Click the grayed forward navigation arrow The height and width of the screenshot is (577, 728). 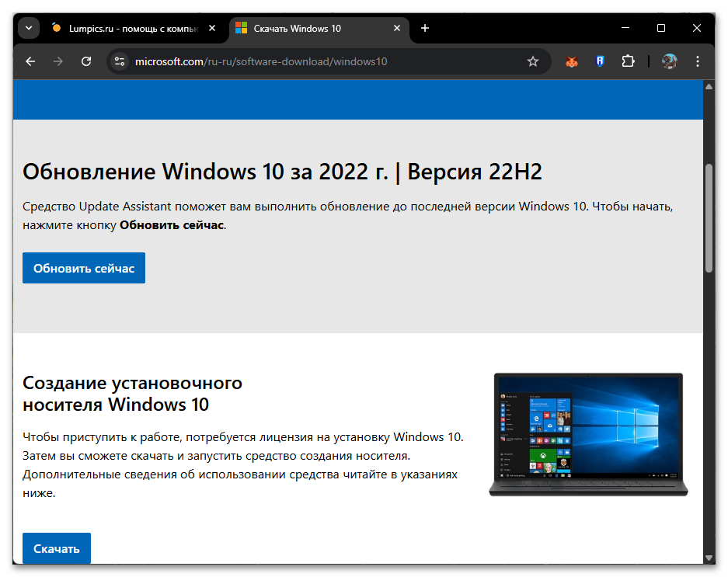pyautogui.click(x=58, y=61)
